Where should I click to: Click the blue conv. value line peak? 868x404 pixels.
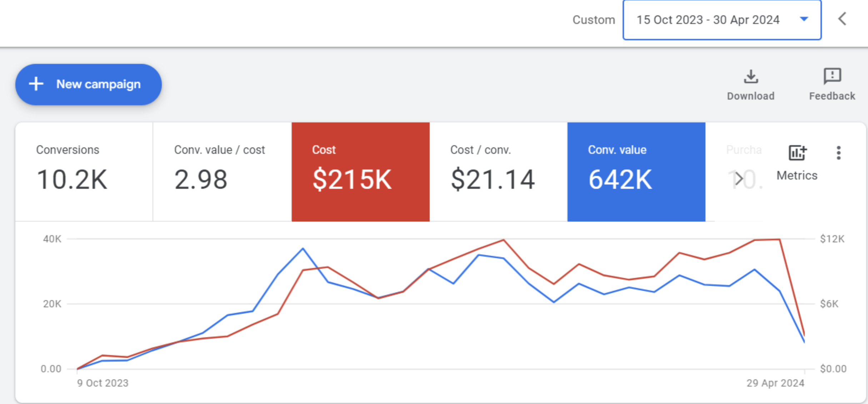pyautogui.click(x=303, y=248)
